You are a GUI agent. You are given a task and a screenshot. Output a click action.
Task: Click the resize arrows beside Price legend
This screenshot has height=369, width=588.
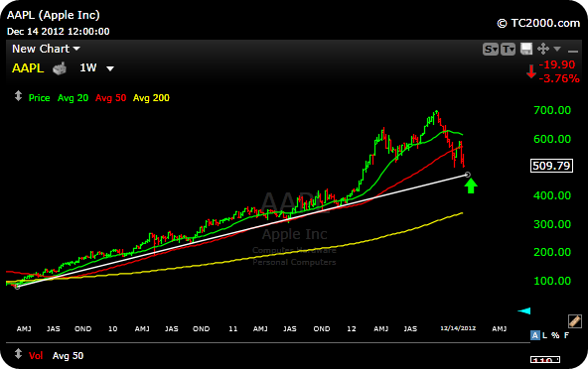click(18, 96)
